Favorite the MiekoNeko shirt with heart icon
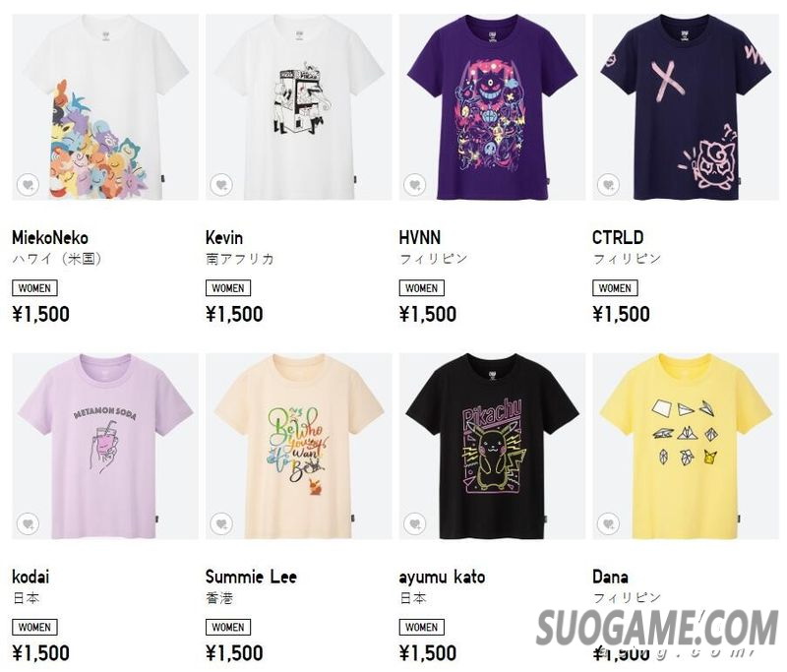 (x=28, y=185)
